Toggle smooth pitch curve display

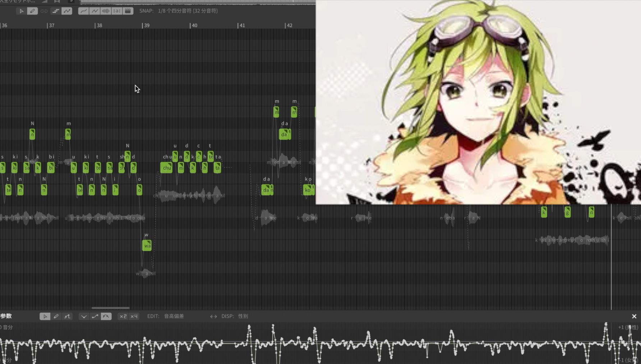point(83,11)
